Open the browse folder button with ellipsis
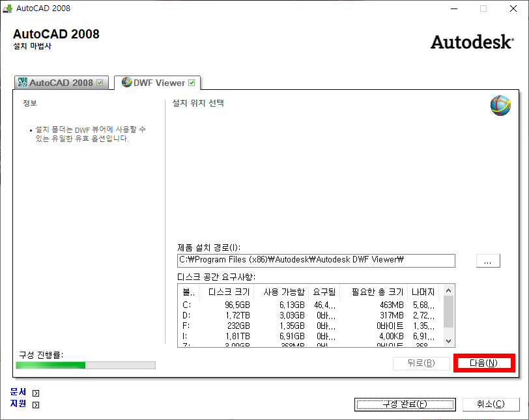529x420 pixels. click(x=488, y=260)
